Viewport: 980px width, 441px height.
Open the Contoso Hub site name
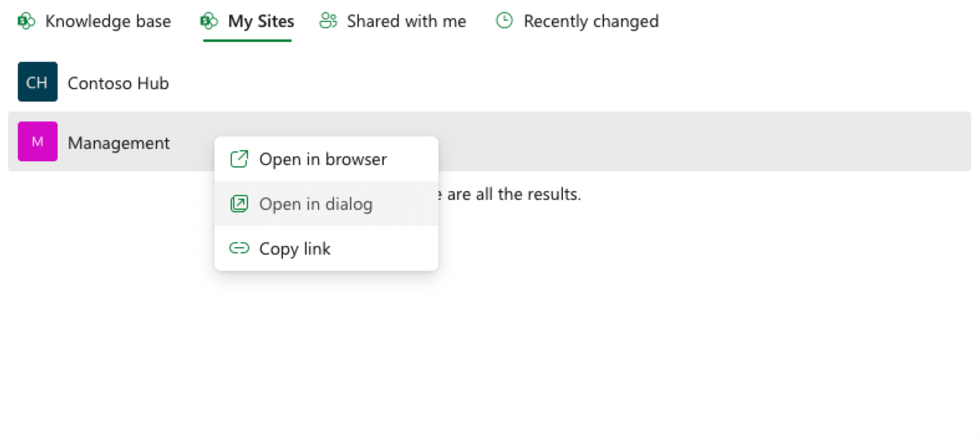coord(118,83)
